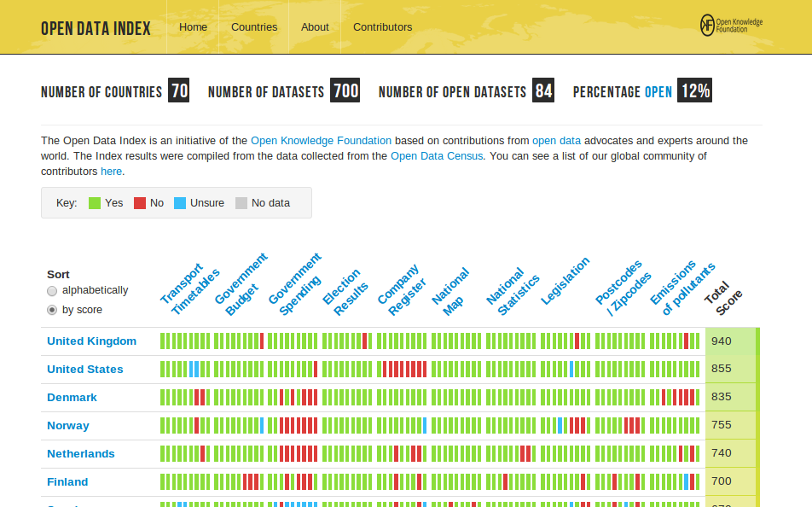
Task: Navigate to Contributors page
Action: click(x=383, y=27)
